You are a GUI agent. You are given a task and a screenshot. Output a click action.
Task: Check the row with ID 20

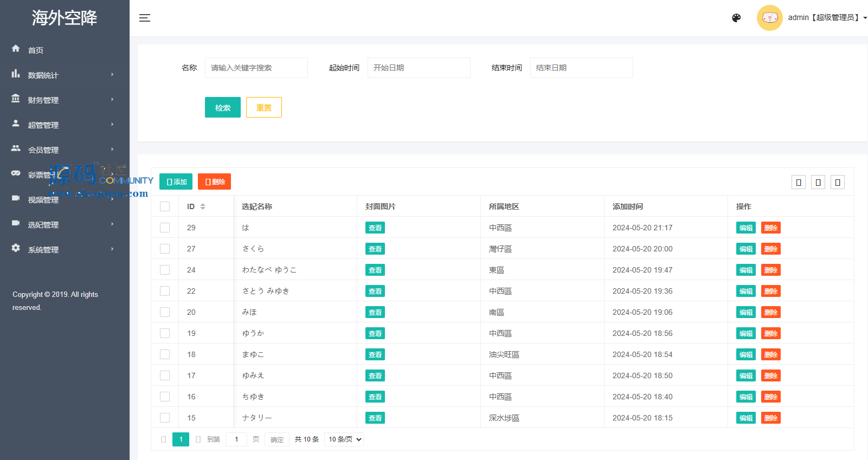[165, 312]
